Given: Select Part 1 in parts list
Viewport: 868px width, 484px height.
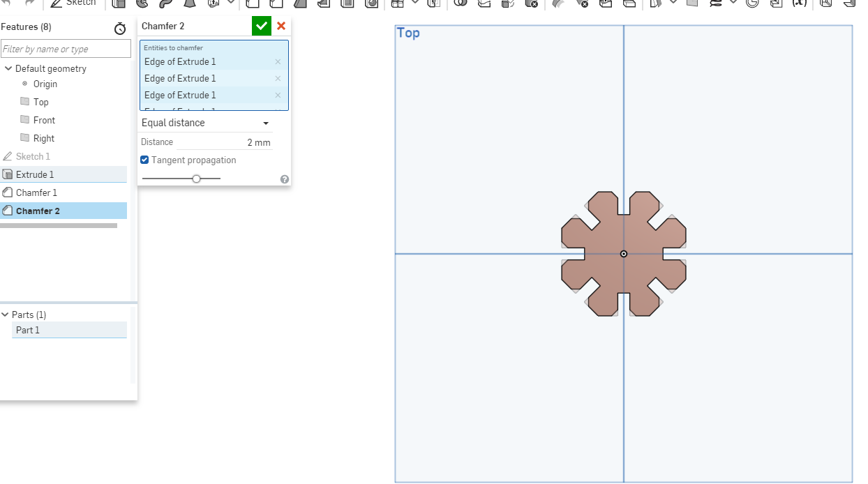Looking at the screenshot, I should pyautogui.click(x=69, y=331).
